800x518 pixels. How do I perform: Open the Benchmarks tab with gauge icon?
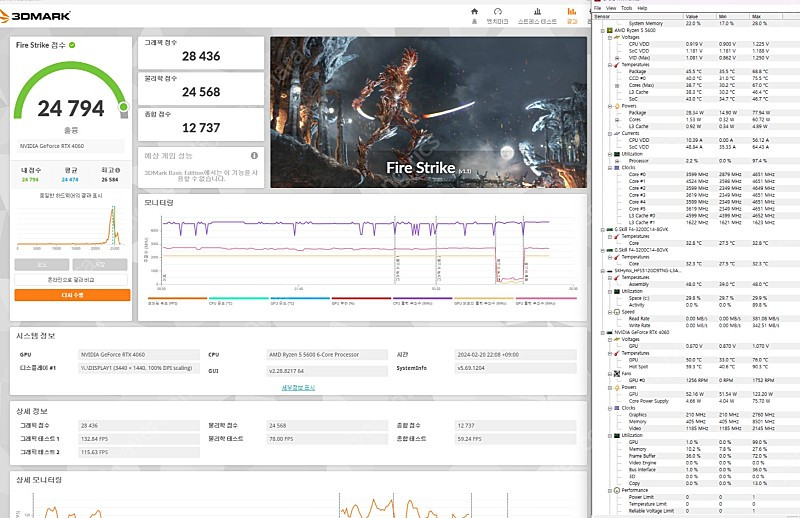(497, 15)
